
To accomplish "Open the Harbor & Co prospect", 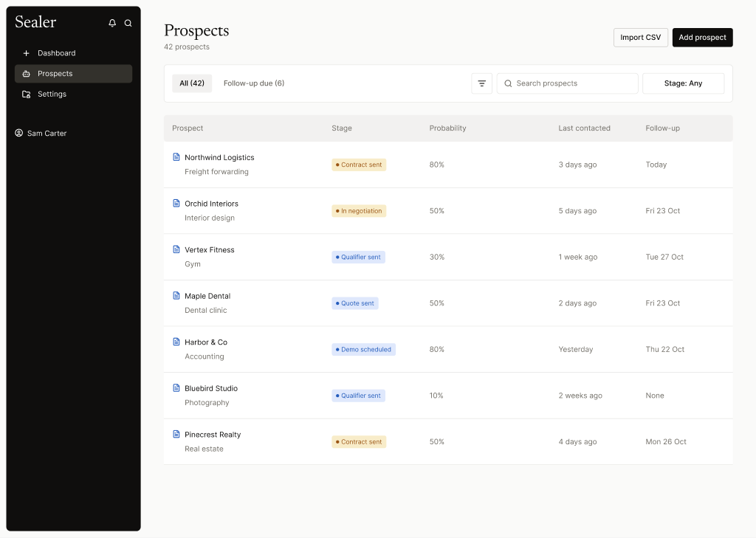I will (x=206, y=342).
